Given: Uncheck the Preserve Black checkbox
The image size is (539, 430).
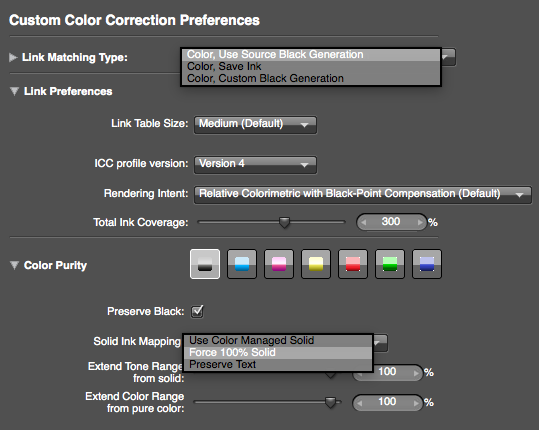Looking at the screenshot, I should pyautogui.click(x=197, y=311).
